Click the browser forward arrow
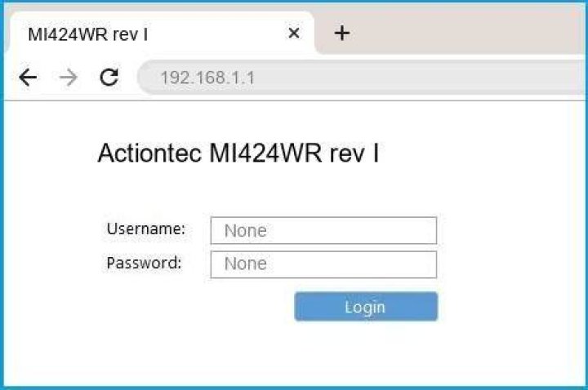This screenshot has height=390, width=588. [69, 78]
